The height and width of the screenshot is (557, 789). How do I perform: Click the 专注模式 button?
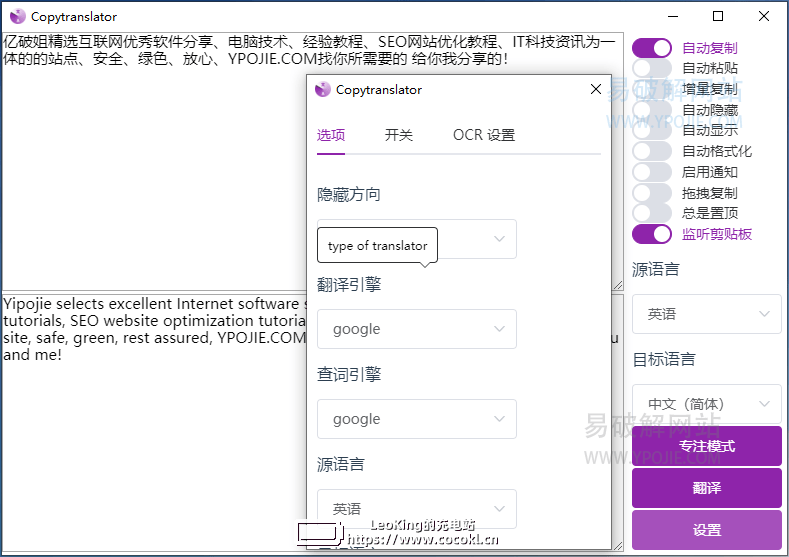click(706, 446)
